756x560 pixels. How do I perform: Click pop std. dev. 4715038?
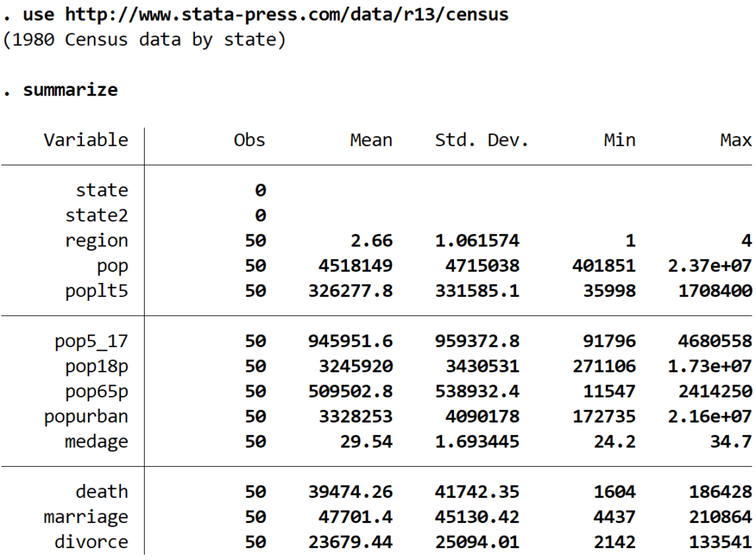483,266
